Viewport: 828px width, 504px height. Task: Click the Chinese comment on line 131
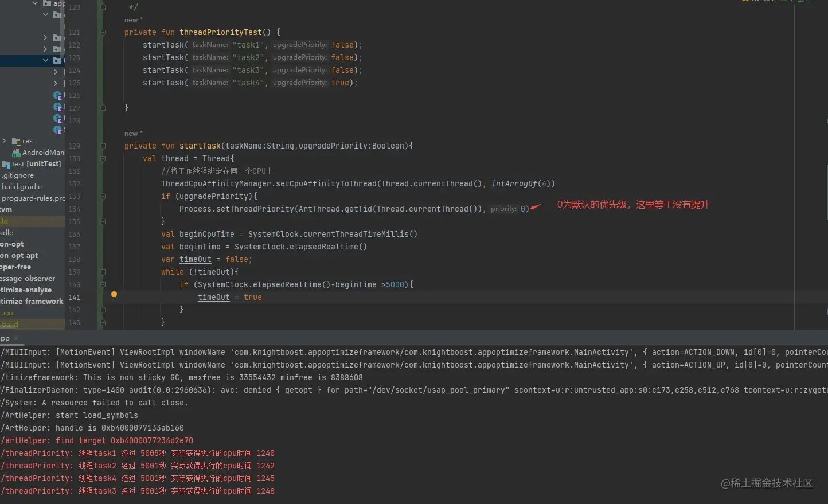(217, 171)
